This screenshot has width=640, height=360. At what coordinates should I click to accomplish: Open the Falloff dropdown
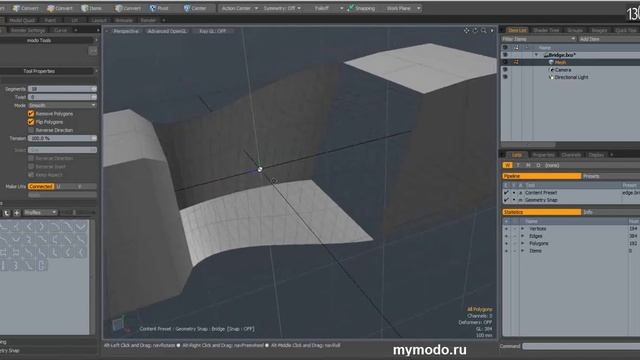[329, 8]
